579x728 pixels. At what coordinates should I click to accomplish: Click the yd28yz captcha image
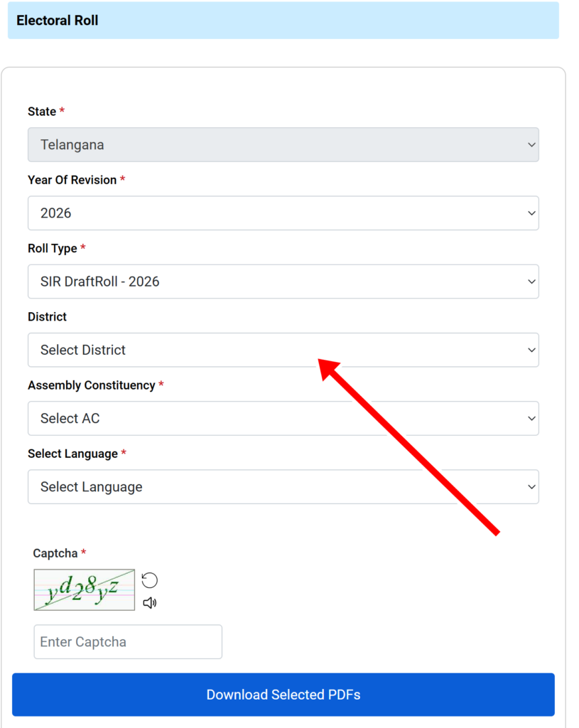click(85, 589)
